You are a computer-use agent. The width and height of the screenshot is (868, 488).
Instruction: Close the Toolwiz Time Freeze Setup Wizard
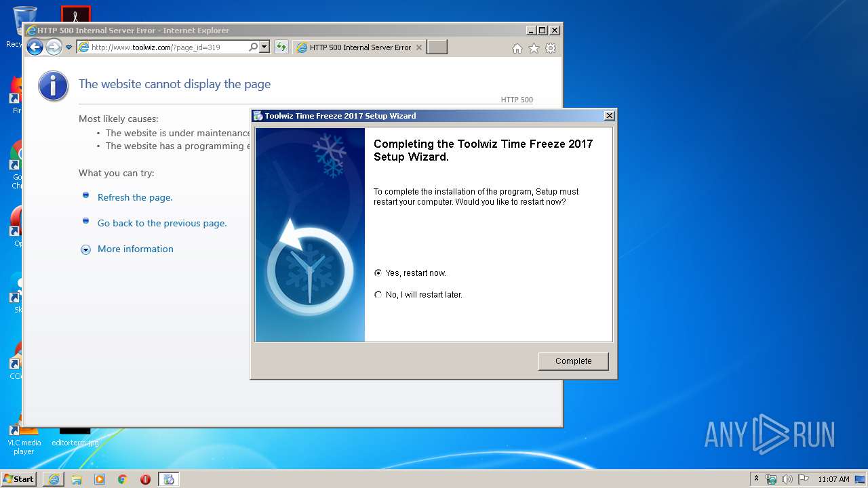click(609, 116)
